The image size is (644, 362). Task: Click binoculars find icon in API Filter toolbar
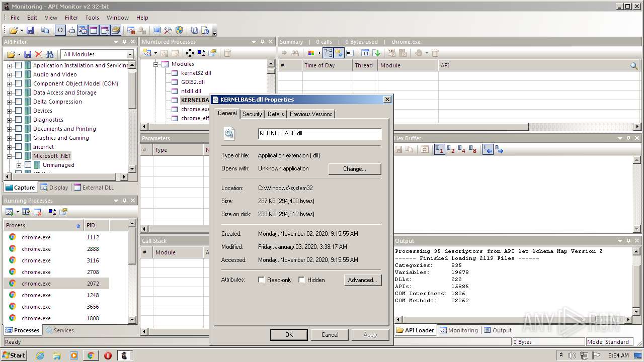(x=49, y=54)
